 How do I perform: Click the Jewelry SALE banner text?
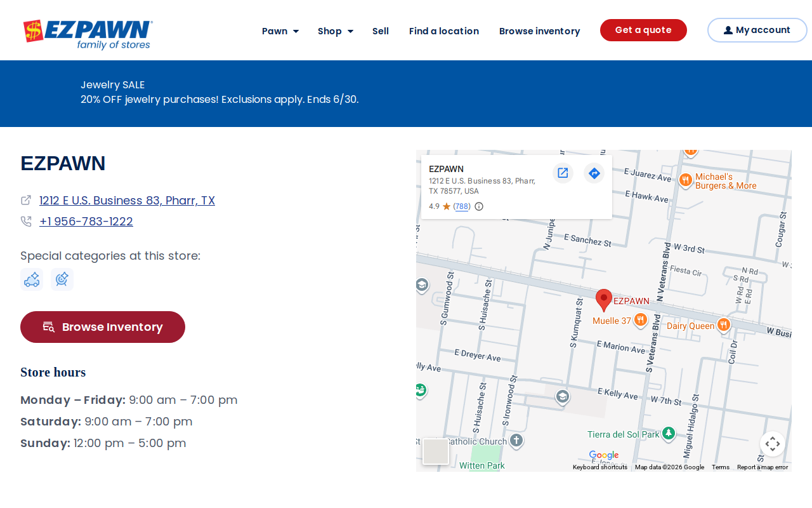click(112, 85)
